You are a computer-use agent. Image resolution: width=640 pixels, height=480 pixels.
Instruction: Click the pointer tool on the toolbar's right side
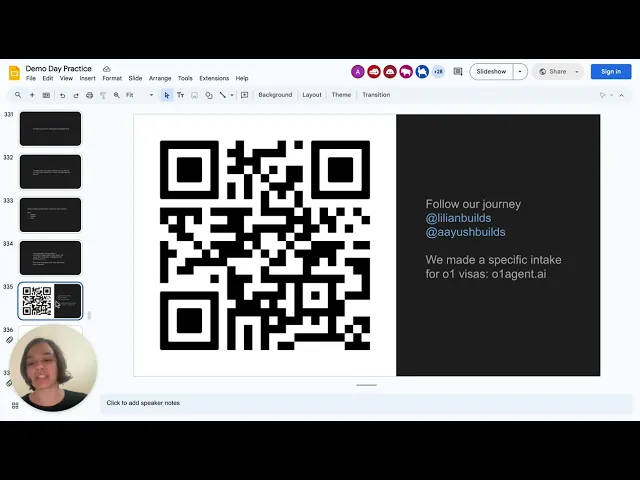[602, 95]
